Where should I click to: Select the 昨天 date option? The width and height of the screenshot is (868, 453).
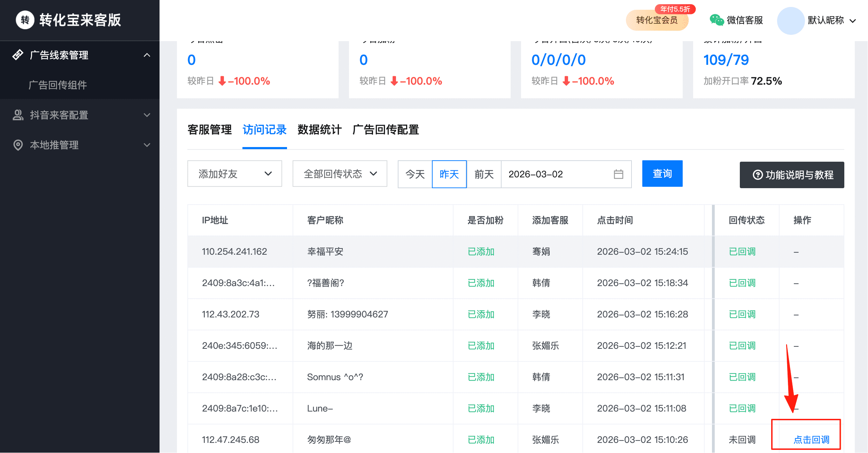coord(449,174)
